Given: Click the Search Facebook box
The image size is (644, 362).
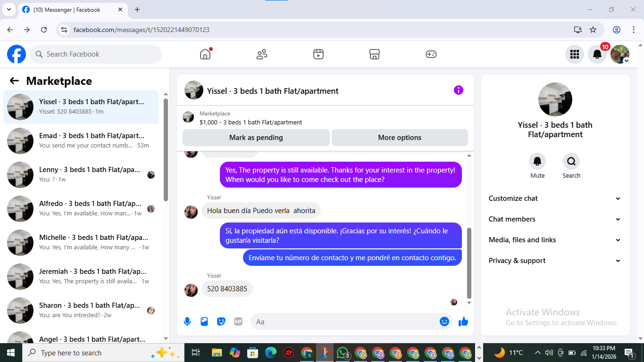Looking at the screenshot, I should (x=96, y=54).
